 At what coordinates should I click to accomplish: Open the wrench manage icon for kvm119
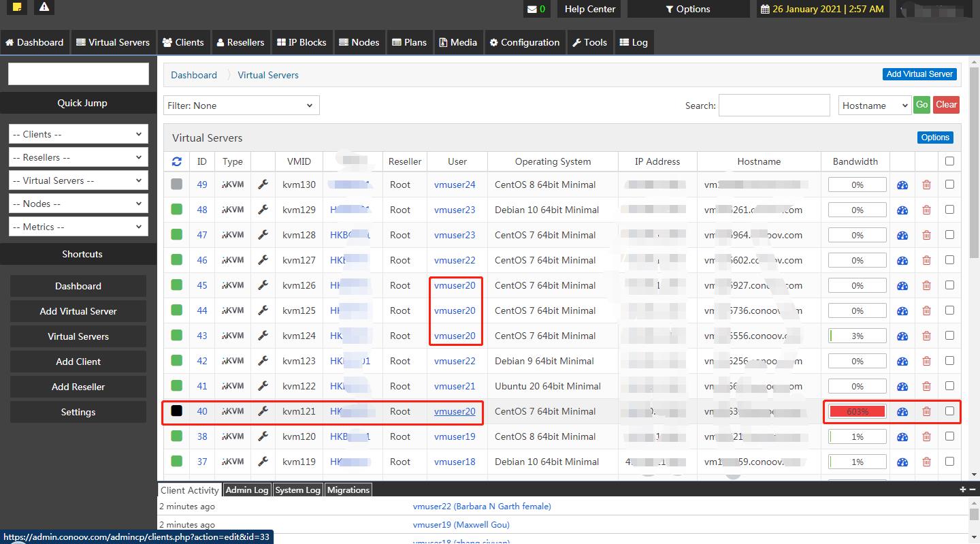tap(263, 462)
